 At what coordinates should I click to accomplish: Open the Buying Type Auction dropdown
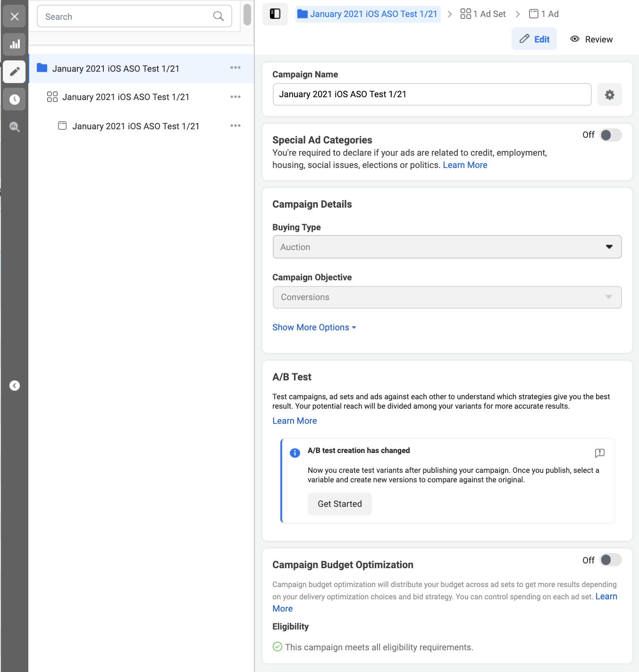[x=447, y=247]
